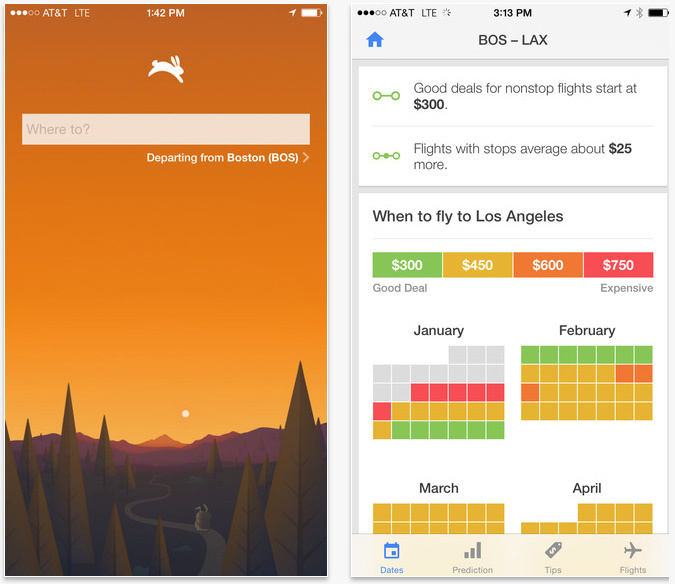Open the Tips price tag icon
The image size is (675, 584).
[x=553, y=551]
